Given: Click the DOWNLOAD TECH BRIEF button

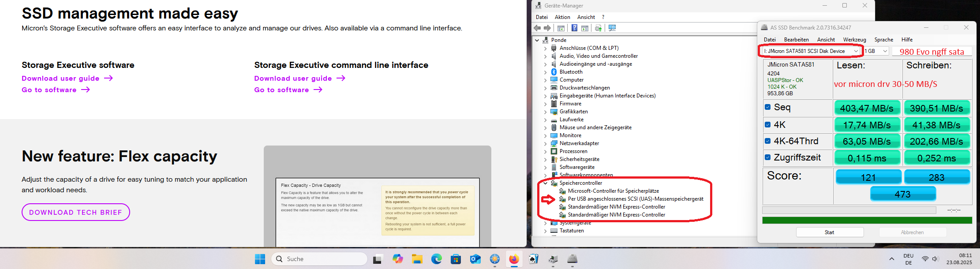Looking at the screenshot, I should tap(76, 212).
